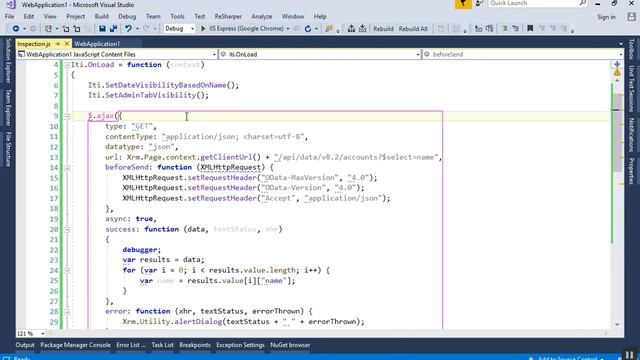This screenshot has height=360, width=640.
Task: Open the Breakpoints panel tab
Action: click(x=195, y=345)
